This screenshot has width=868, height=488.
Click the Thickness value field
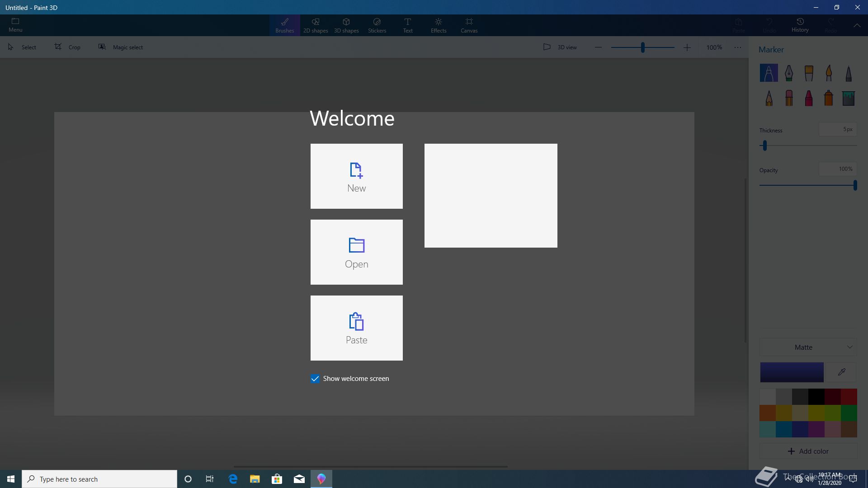coord(838,129)
